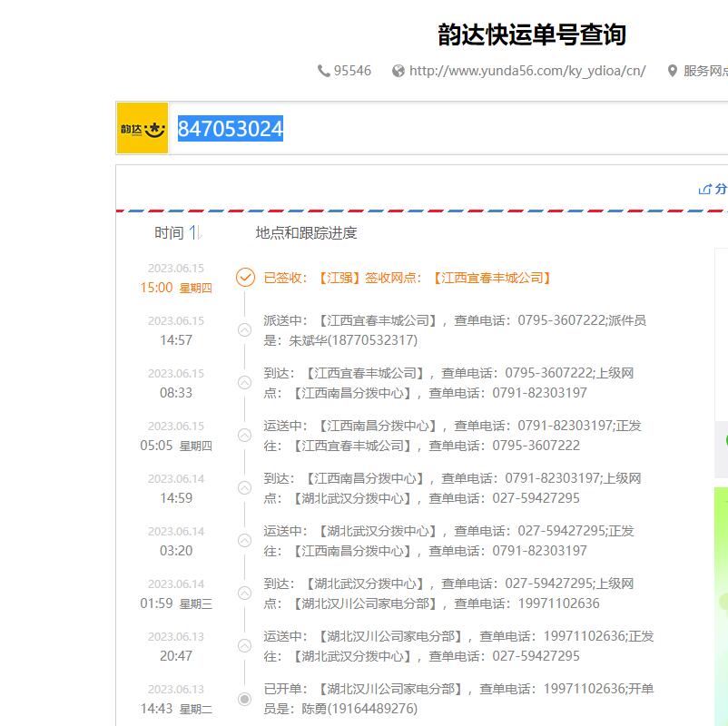
Task: Click the timeline node for the 08:33 到达 entry
Action: [245, 382]
